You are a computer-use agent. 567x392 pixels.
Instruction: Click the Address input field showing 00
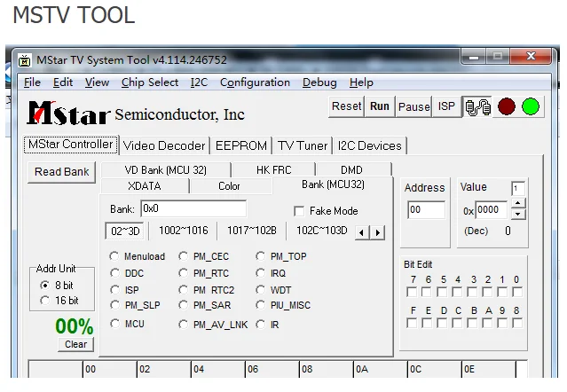[x=426, y=210]
